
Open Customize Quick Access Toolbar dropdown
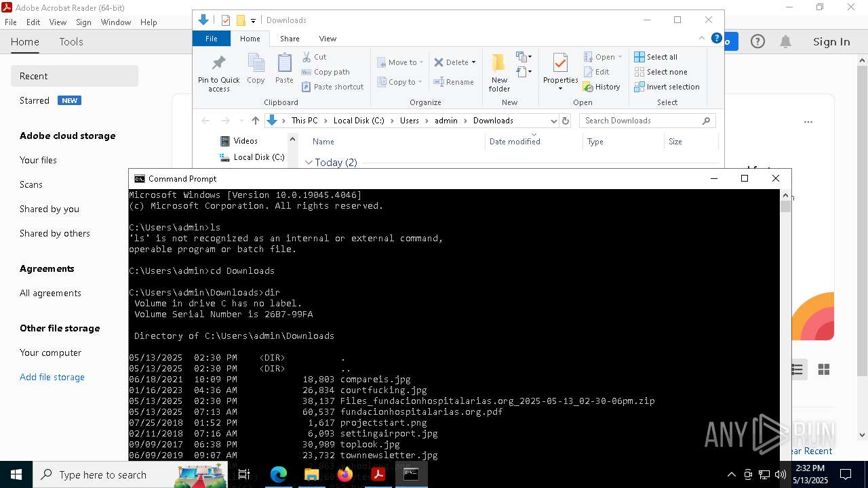click(253, 20)
